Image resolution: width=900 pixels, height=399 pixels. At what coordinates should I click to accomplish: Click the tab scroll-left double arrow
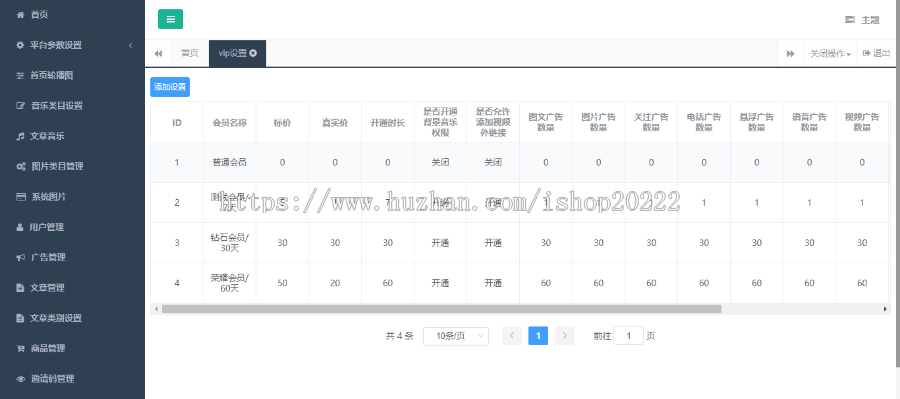click(158, 53)
